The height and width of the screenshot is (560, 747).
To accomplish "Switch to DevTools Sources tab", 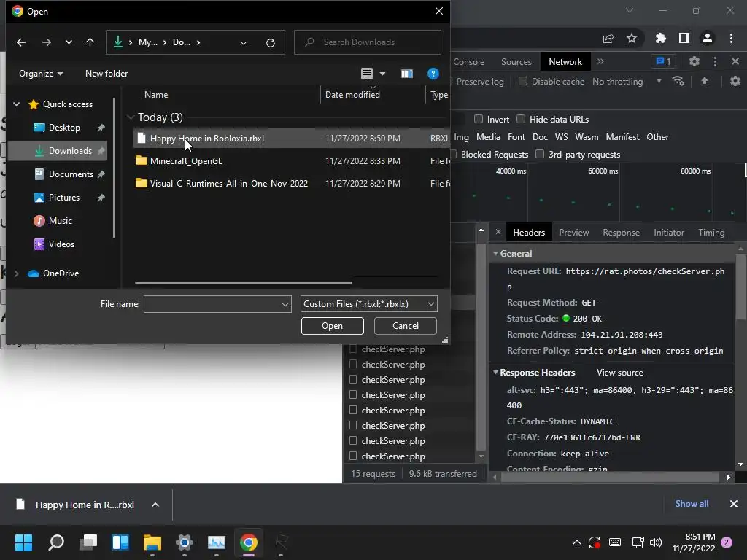I will click(516, 62).
